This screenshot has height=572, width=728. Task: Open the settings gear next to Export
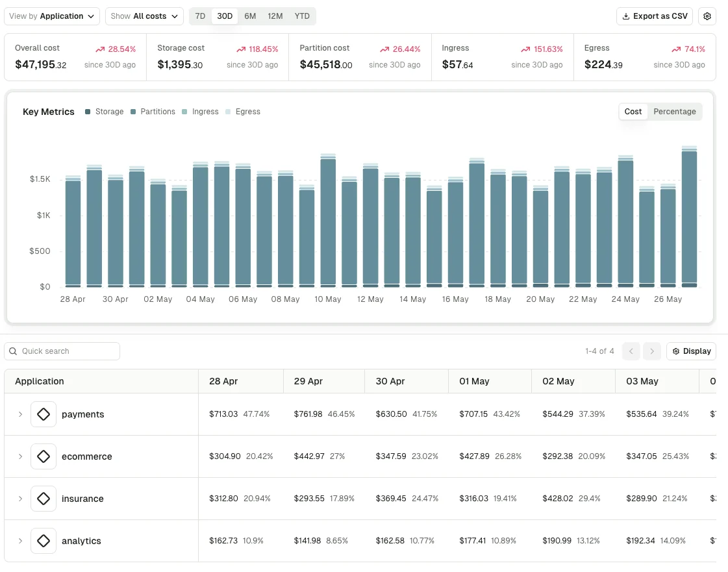coord(707,16)
